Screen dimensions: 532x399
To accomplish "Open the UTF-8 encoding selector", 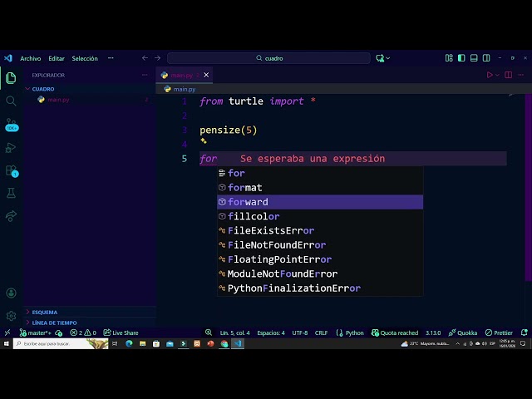I will click(300, 332).
